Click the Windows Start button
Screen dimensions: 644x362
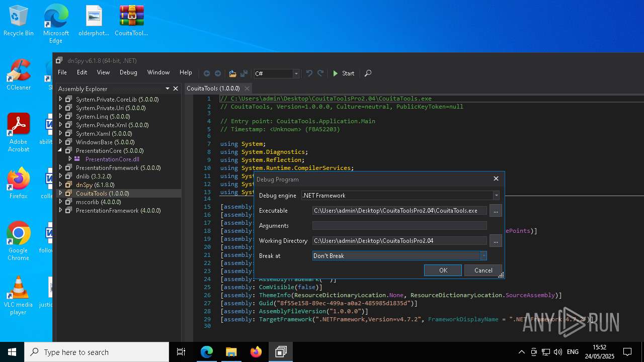12,352
